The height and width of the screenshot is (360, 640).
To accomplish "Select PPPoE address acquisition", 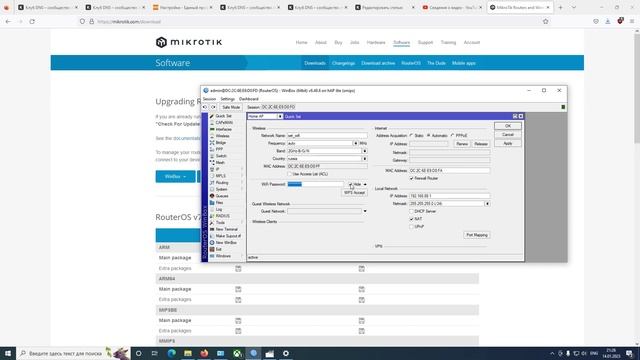I will point(452,135).
